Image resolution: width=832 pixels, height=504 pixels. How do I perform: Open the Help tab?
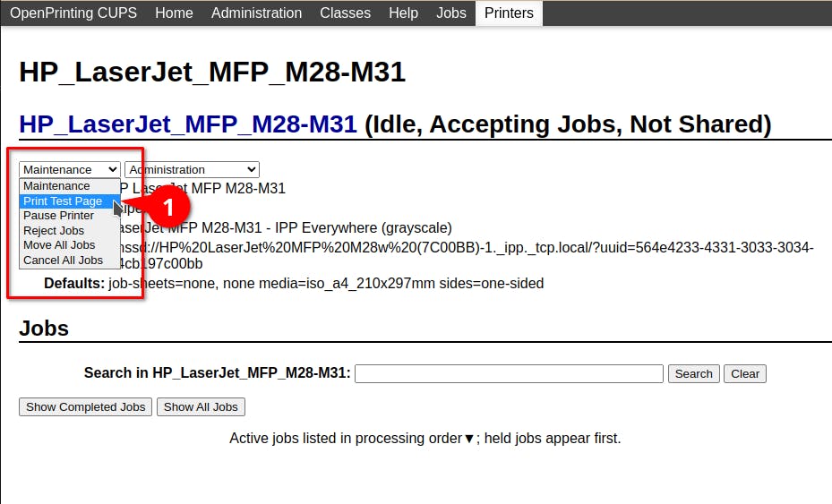coord(403,13)
